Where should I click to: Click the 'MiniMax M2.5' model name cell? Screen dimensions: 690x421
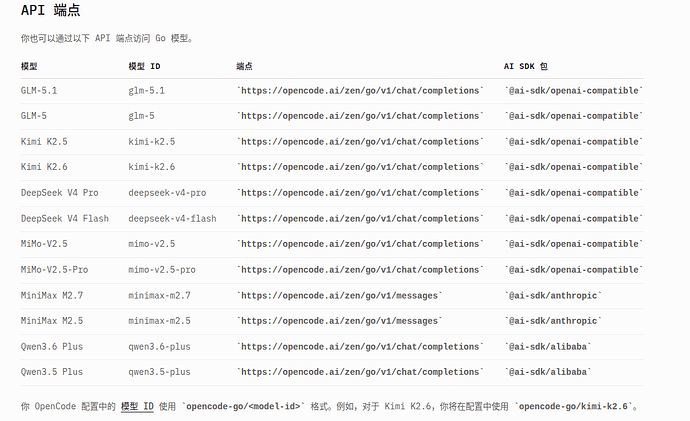(52, 321)
